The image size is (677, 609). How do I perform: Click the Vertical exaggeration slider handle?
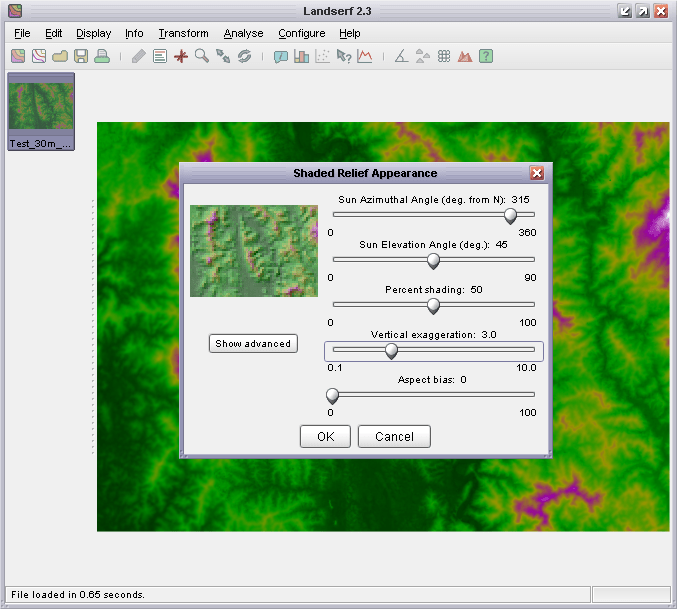click(x=391, y=351)
